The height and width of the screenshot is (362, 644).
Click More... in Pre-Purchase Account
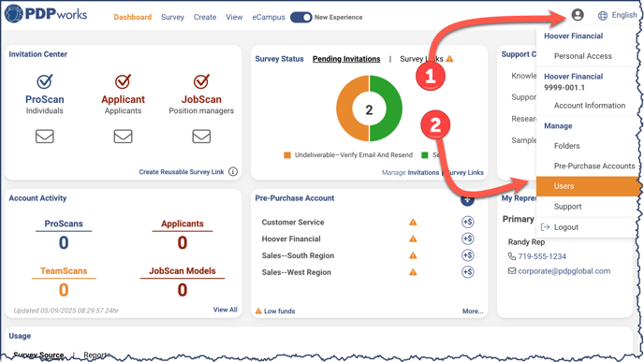473,311
